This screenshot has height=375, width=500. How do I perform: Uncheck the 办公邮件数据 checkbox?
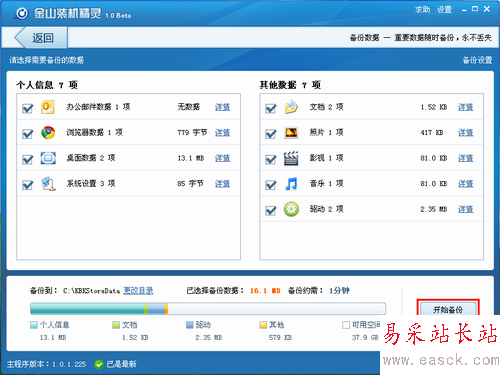click(27, 108)
